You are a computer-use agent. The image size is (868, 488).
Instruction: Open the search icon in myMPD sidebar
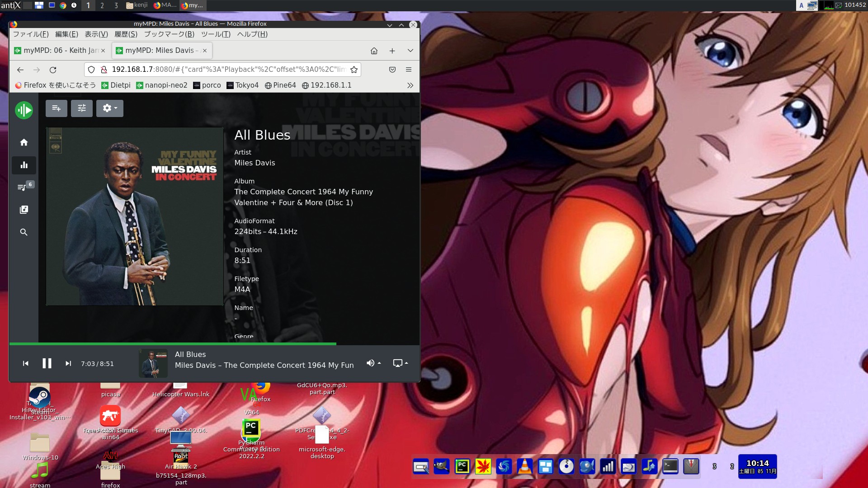point(24,232)
